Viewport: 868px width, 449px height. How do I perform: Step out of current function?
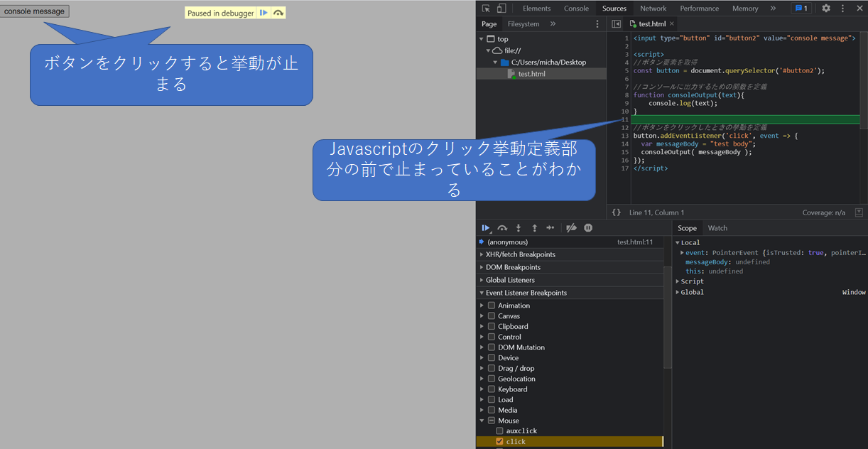click(x=534, y=228)
